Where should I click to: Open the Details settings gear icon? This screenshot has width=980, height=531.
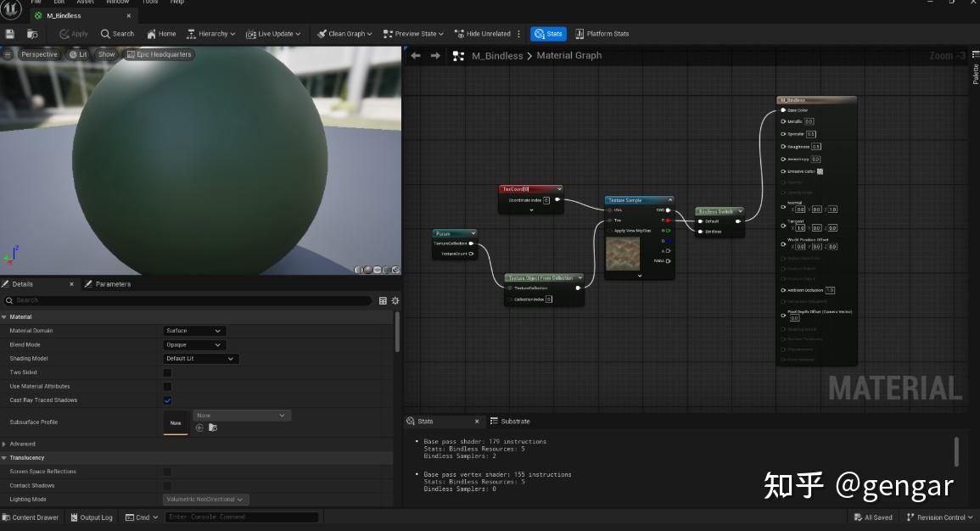[395, 300]
